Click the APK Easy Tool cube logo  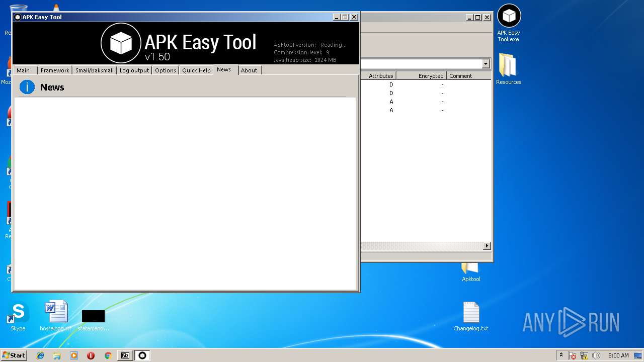coord(121,43)
